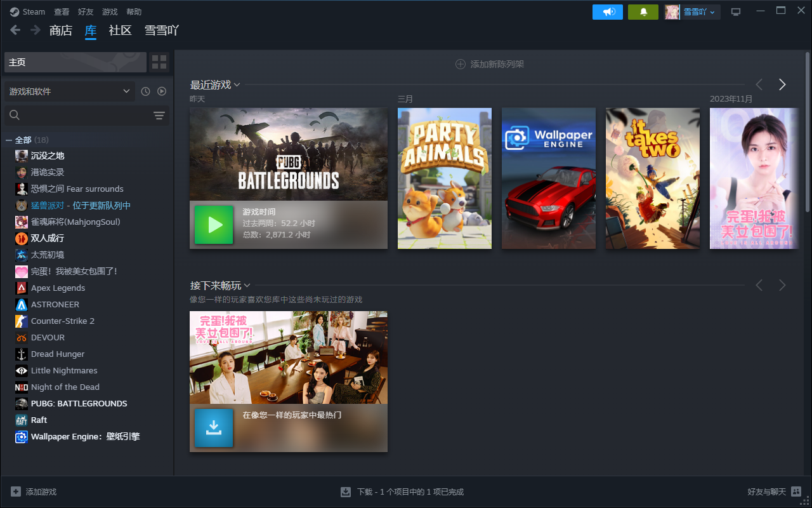
Task: Go to previous page of 接下来畅玩
Action: [759, 285]
